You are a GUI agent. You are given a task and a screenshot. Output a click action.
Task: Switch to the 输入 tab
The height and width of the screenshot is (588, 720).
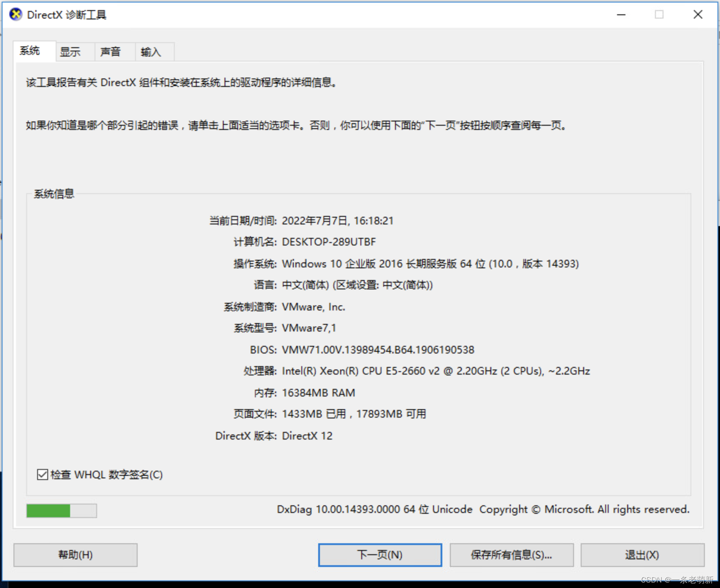(x=155, y=52)
